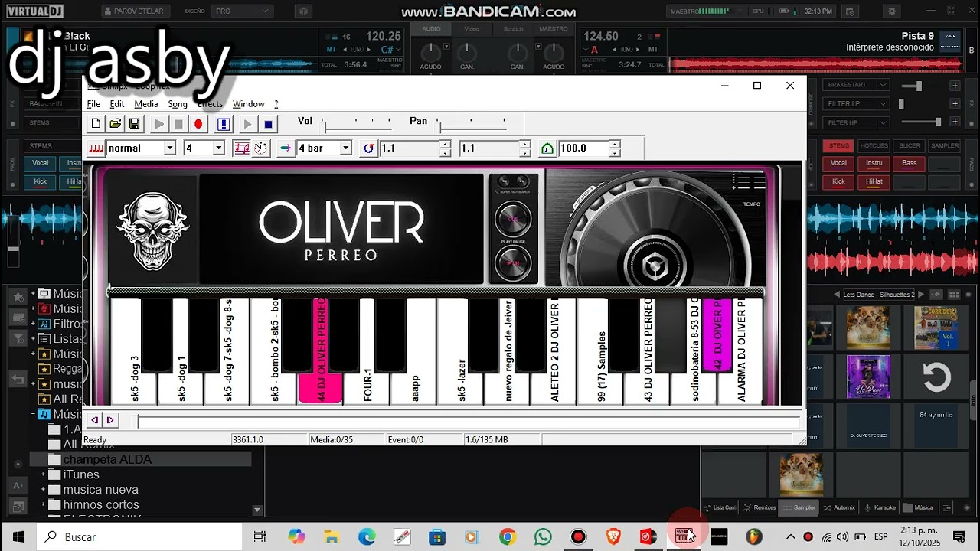The width and height of the screenshot is (980, 551).
Task: Toggle the left deck Kick stem pad
Action: pos(40,181)
